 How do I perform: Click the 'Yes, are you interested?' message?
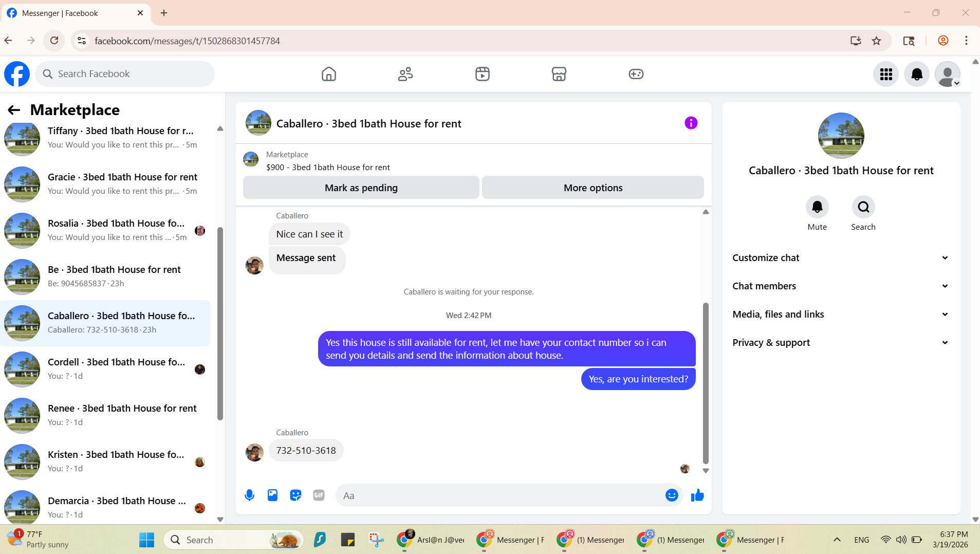(638, 379)
